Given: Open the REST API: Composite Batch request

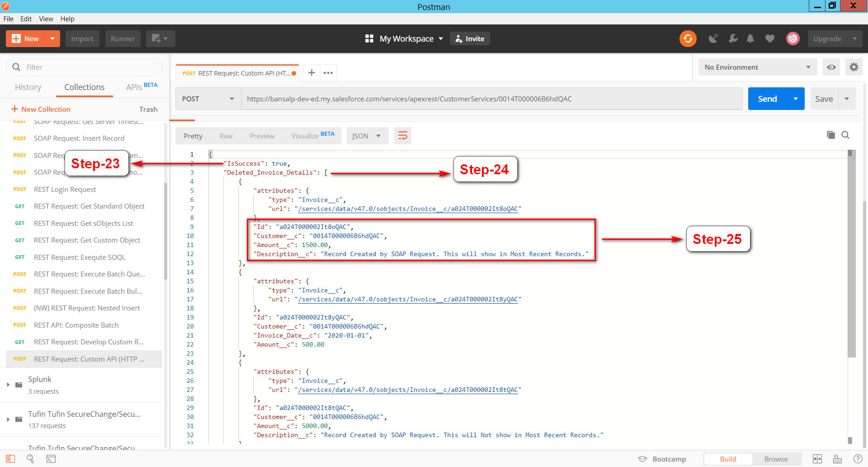Looking at the screenshot, I should pos(84,325).
